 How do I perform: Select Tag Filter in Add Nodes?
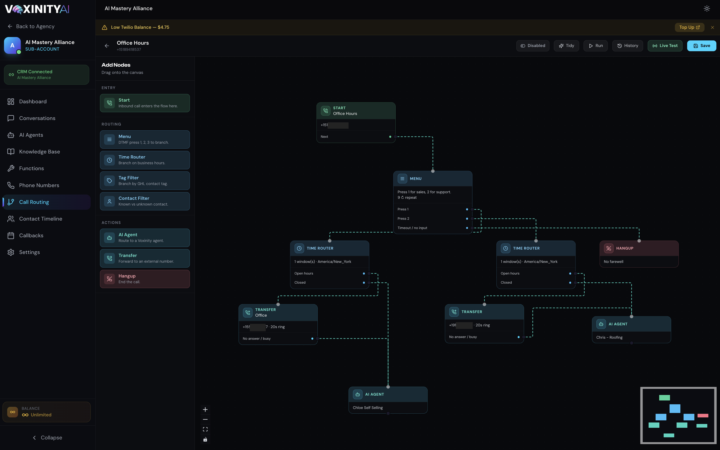(145, 180)
